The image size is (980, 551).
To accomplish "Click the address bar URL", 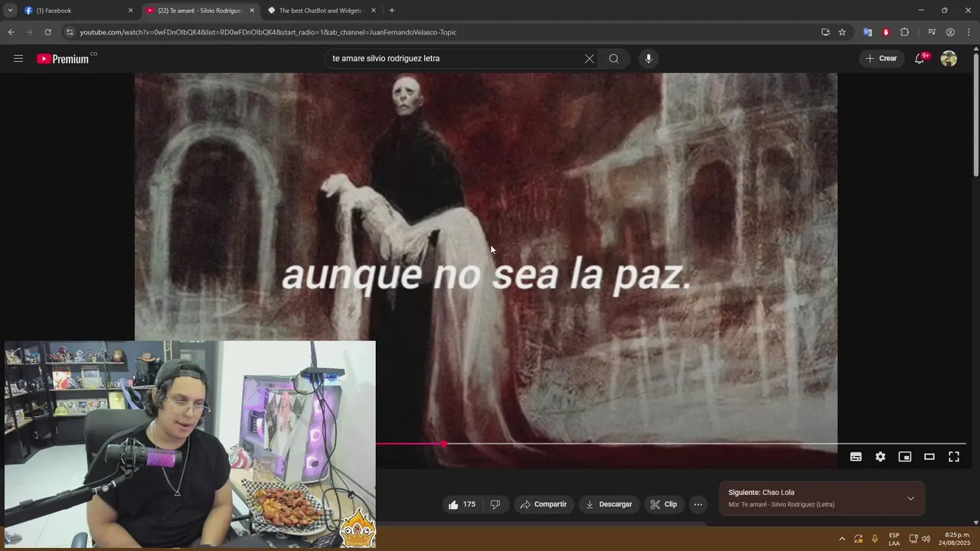I will click(x=268, y=32).
